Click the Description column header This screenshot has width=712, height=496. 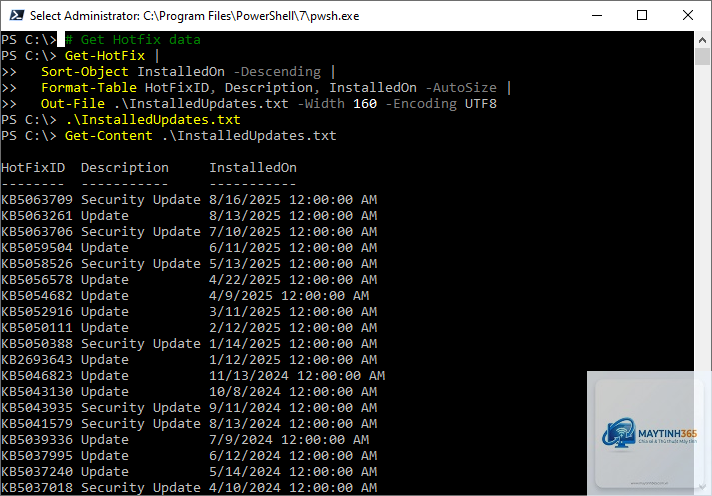click(124, 168)
